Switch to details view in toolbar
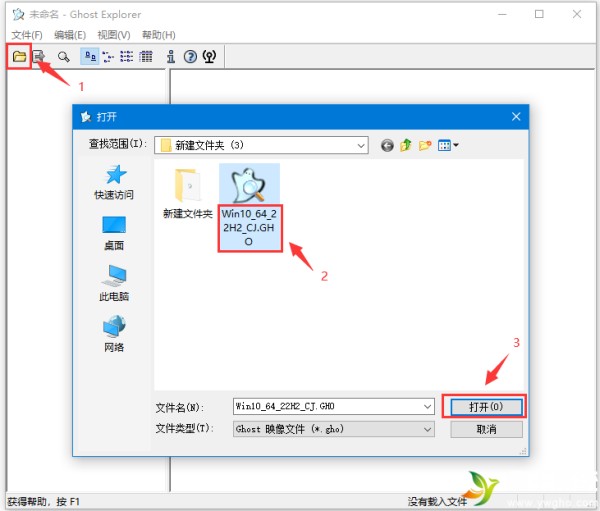600x511 pixels. (146, 57)
